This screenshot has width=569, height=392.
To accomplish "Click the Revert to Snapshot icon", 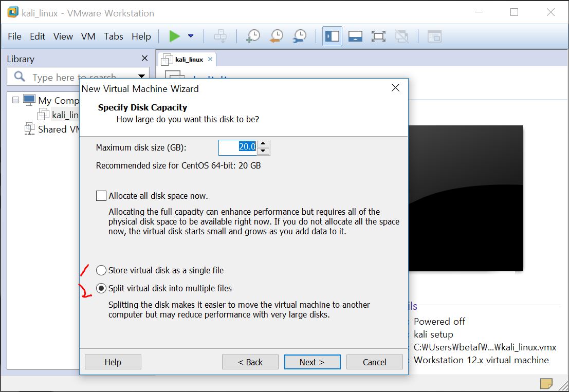I will [x=277, y=36].
